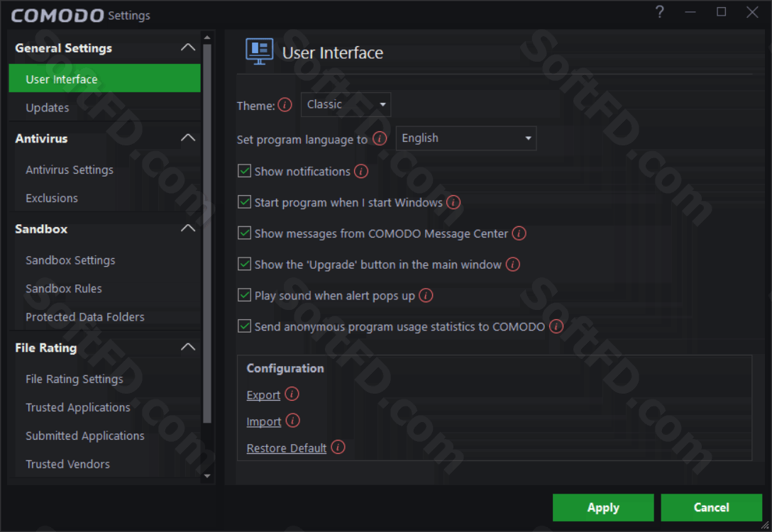Screen dimensions: 772x532
Task: Maximize the COMODO Settings window
Action: coord(722,12)
